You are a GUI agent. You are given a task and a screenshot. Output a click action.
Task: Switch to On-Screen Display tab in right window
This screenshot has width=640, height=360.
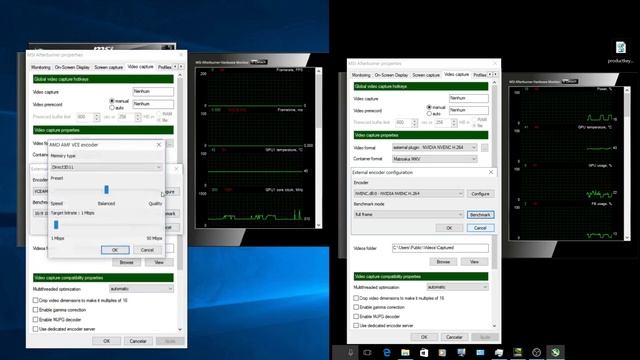pyautogui.click(x=391, y=75)
